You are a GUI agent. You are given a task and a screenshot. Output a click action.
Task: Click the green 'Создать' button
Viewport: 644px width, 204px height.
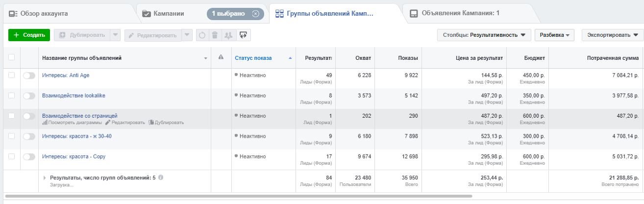(29, 35)
